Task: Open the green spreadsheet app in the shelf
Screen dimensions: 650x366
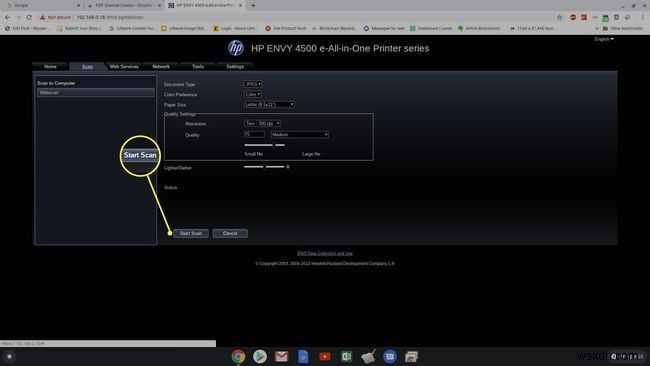Action: point(347,356)
